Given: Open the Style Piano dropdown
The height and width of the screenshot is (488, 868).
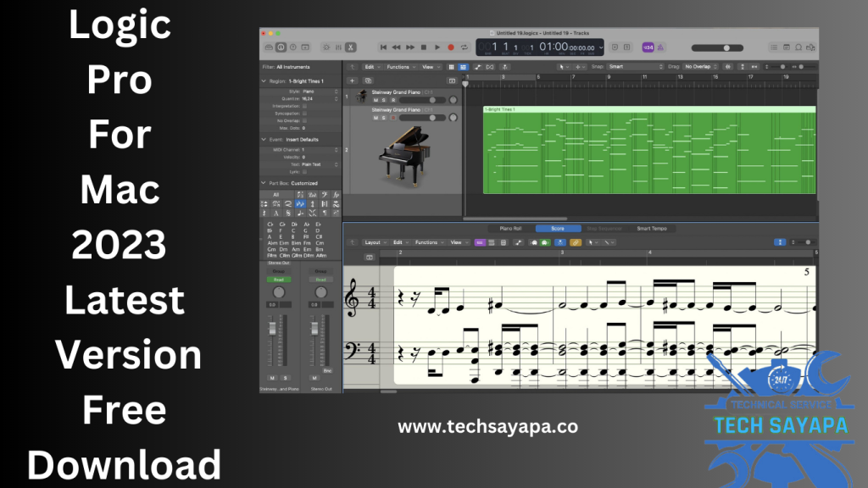Looking at the screenshot, I should coord(320,91).
